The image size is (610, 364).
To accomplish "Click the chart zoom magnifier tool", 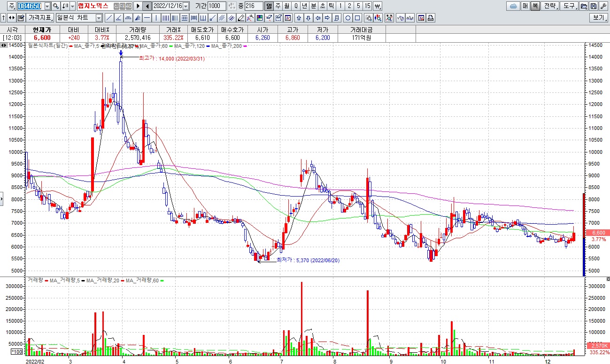I will tap(369, 18).
